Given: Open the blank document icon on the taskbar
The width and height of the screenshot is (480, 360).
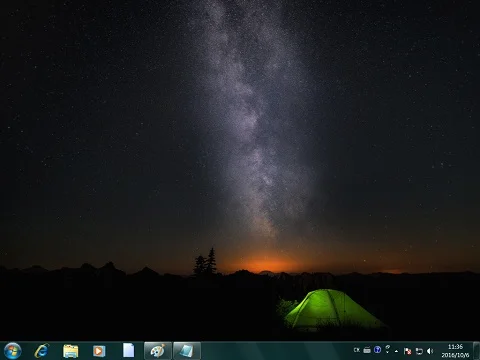Looking at the screenshot, I should point(128,351).
